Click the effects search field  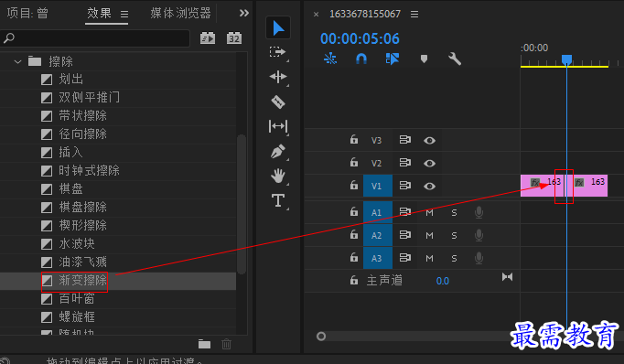(x=95, y=38)
